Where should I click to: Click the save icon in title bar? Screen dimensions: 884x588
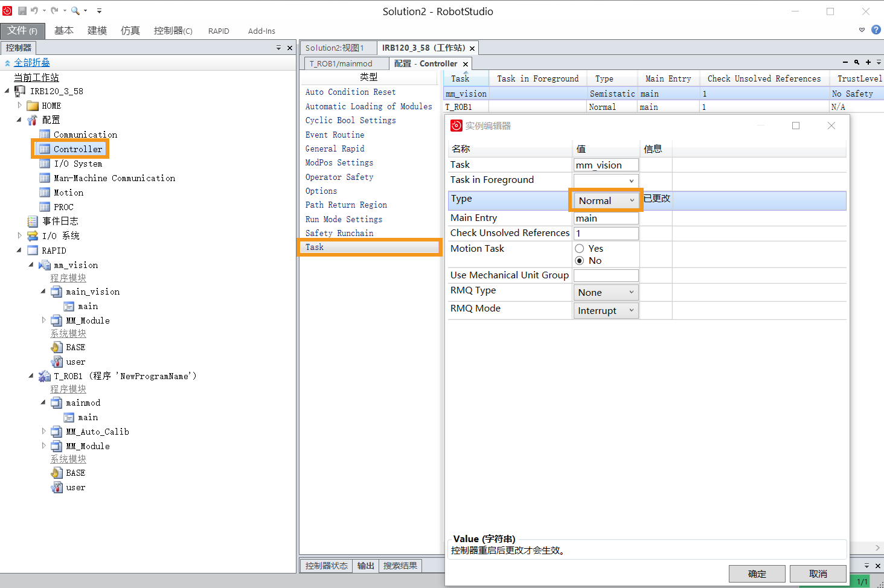(22, 11)
